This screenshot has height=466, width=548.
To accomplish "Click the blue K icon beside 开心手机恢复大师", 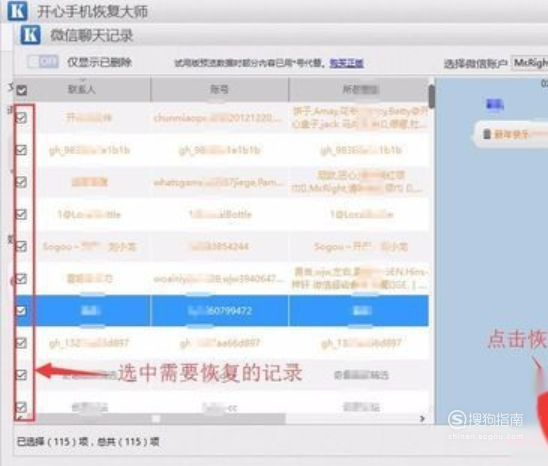I will pyautogui.click(x=17, y=11).
